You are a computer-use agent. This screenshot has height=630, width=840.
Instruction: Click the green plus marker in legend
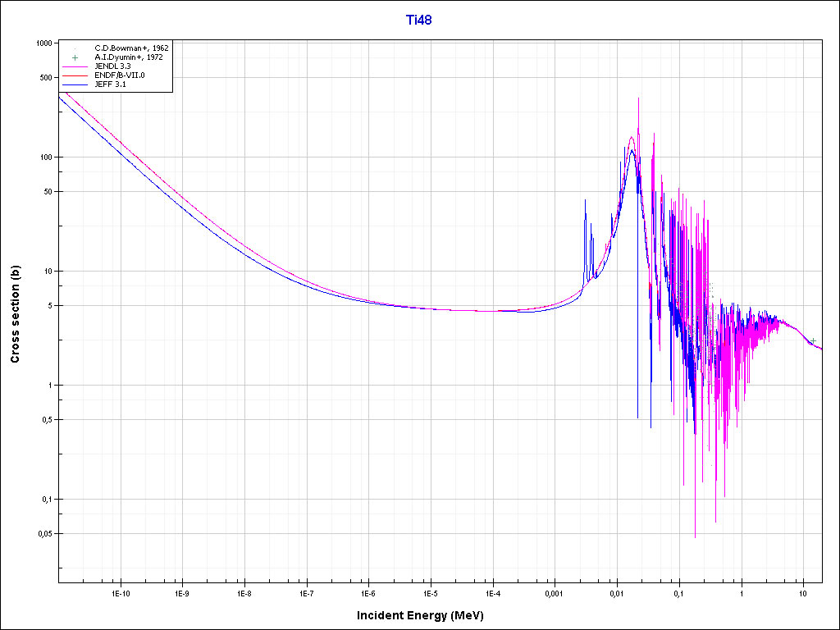(x=75, y=57)
